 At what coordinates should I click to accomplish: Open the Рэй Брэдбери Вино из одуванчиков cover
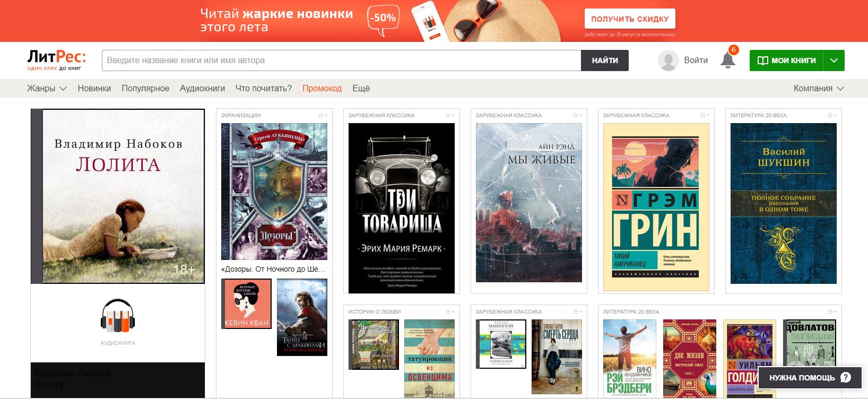tap(629, 359)
